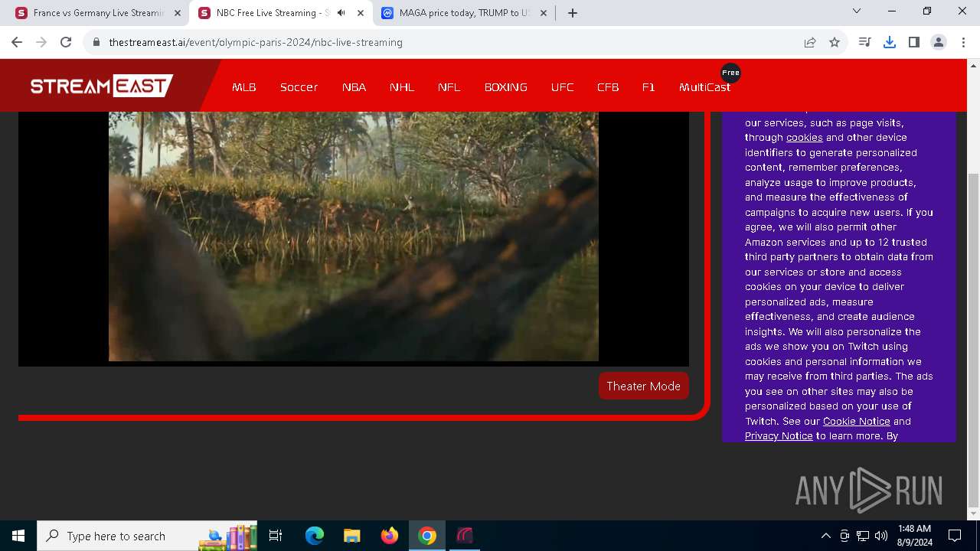Open the Cookie Notice link
980x551 pixels.
tap(856, 421)
